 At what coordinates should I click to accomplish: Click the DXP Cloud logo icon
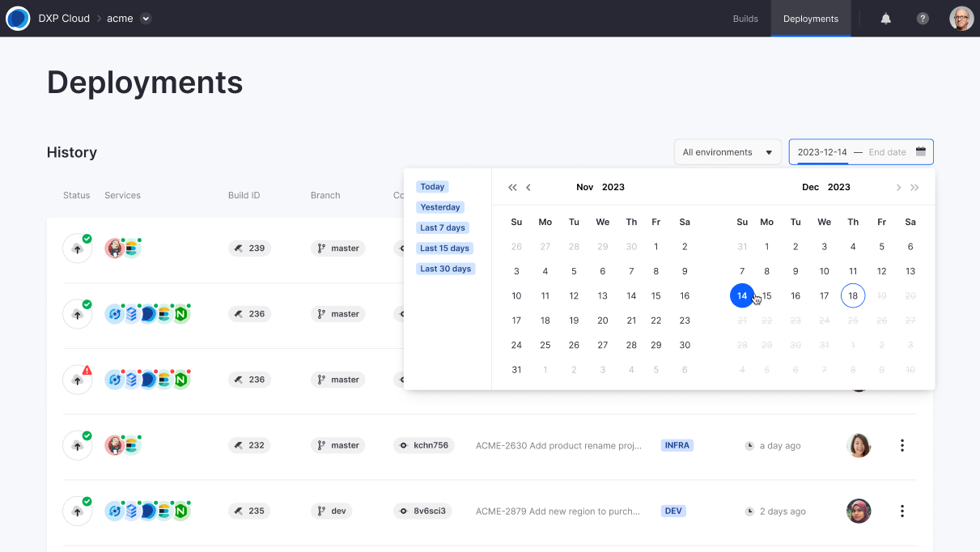tap(18, 18)
